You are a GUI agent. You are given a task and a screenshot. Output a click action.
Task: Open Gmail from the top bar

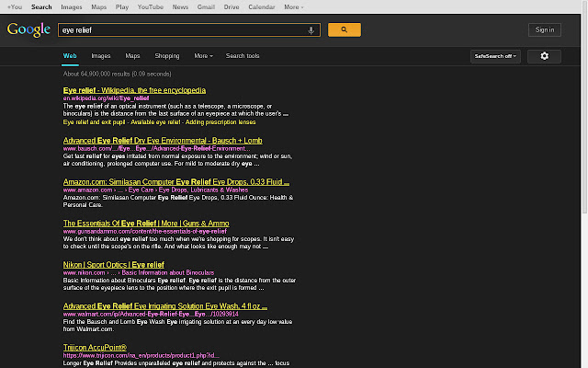(x=206, y=6)
